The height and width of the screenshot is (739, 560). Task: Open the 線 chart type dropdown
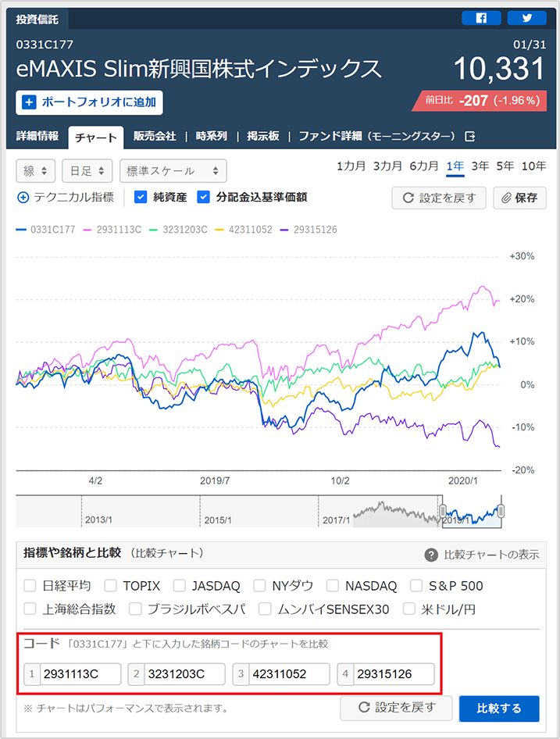(36, 170)
